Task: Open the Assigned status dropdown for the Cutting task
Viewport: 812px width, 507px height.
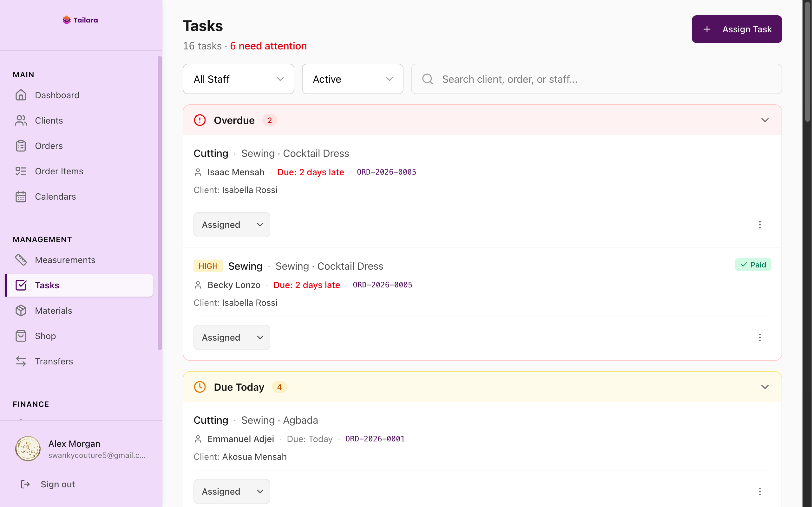Action: [232, 224]
